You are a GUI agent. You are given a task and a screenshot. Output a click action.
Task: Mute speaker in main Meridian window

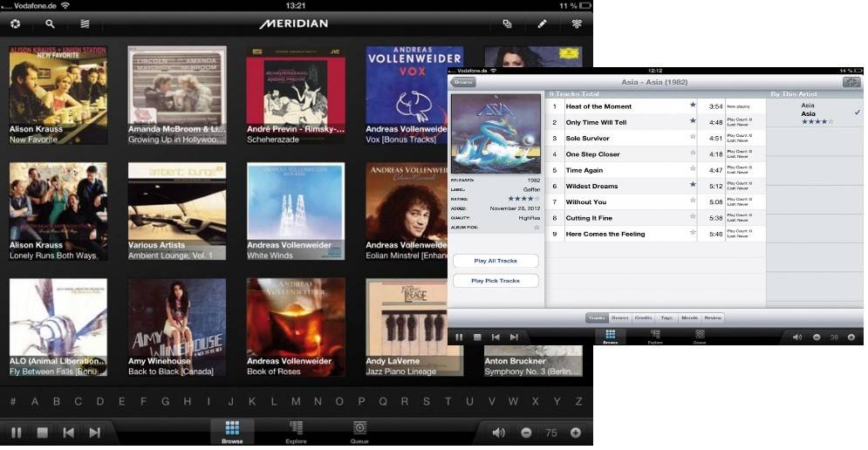click(499, 433)
